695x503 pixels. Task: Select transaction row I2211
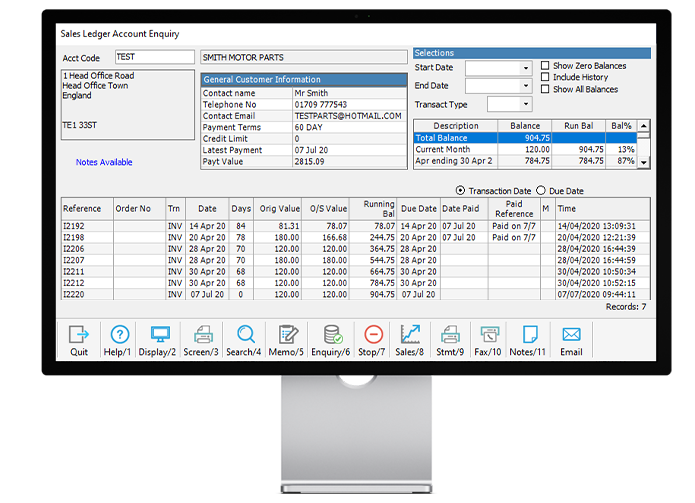355,272
